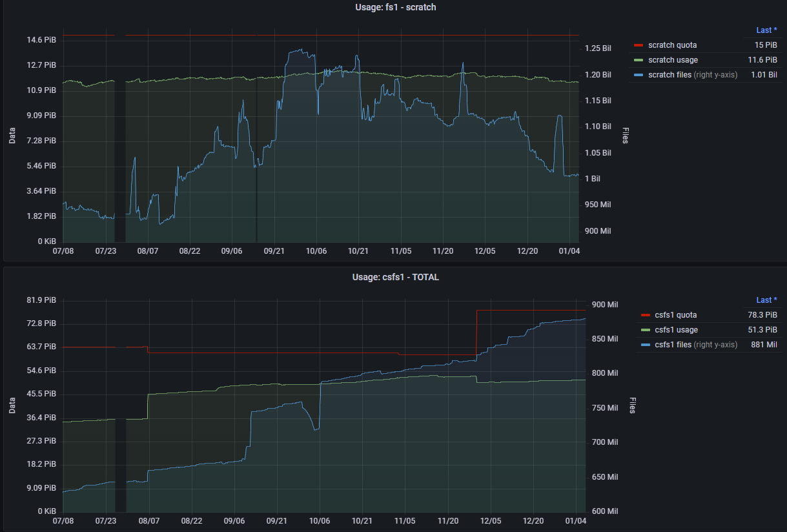Toggle the scratch files legend entry
This screenshot has width=787, height=532.
(670, 75)
